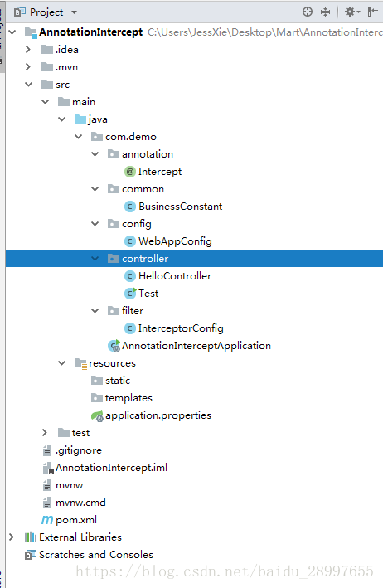Expand the .idea folder

point(28,50)
